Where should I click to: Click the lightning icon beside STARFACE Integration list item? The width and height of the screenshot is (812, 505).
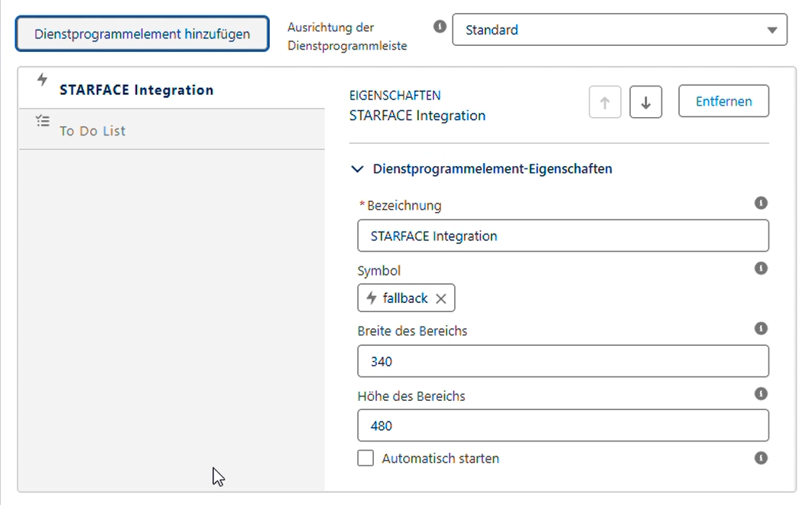click(42, 80)
